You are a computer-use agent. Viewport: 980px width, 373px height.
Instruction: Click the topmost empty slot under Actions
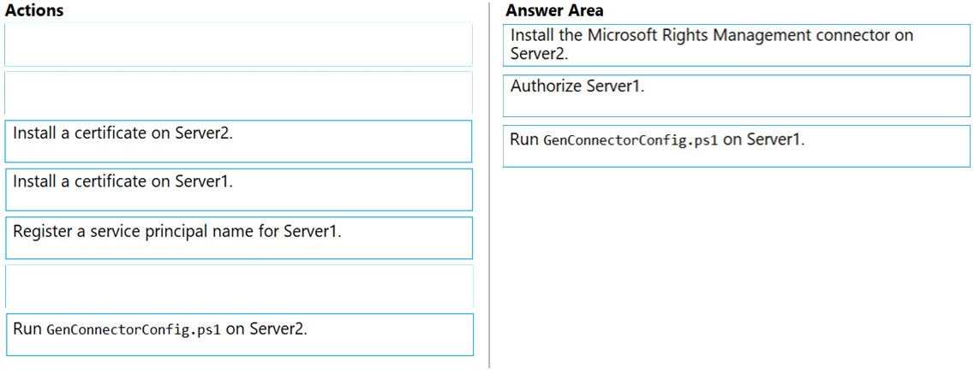[x=238, y=44]
